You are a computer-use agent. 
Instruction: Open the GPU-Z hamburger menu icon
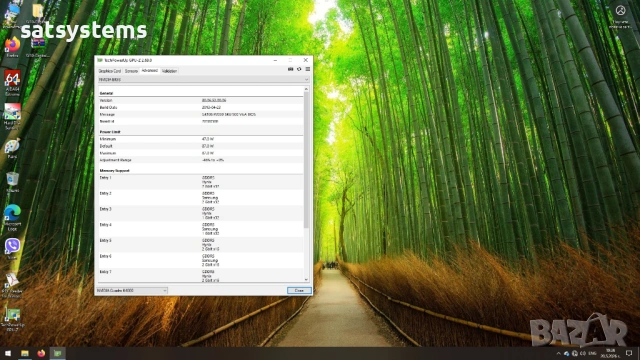coord(308,69)
